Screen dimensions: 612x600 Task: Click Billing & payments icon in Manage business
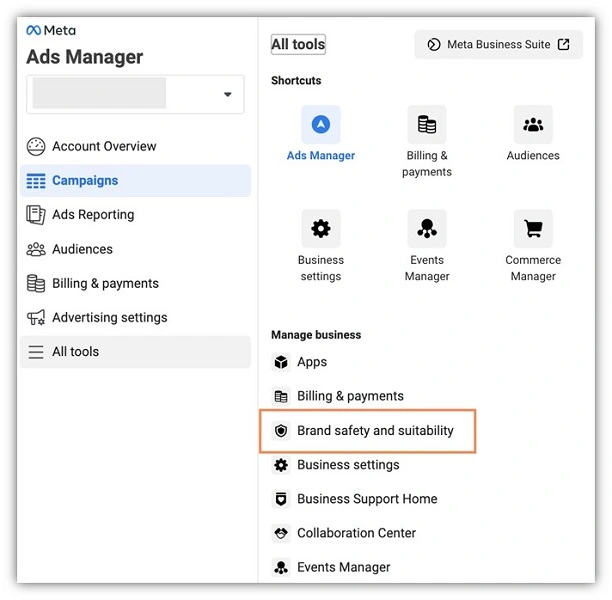coord(281,397)
